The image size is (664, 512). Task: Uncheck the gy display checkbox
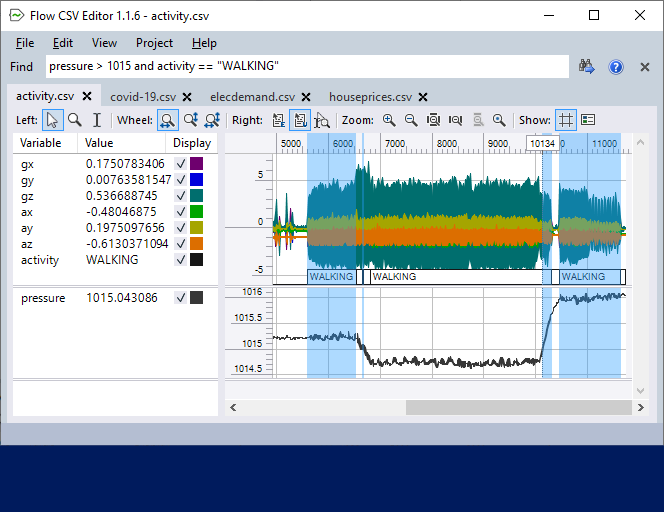click(x=181, y=180)
